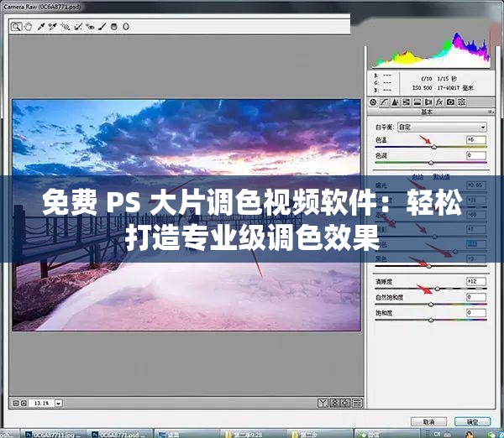Switch to 0C6A8771.psd taskbar window

120,435
